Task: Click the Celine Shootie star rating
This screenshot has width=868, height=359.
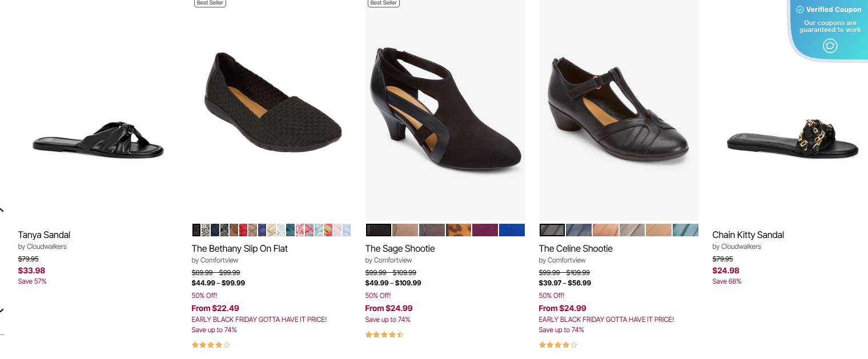Action: coord(558,345)
